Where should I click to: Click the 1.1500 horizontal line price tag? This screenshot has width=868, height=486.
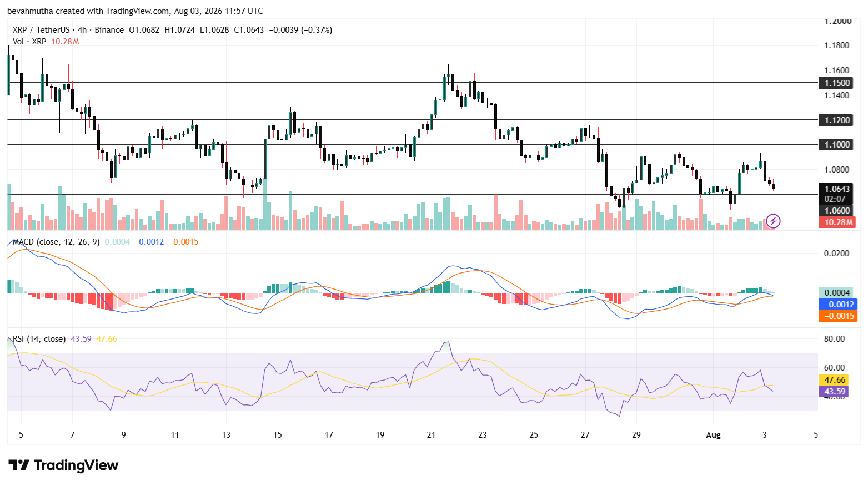[x=837, y=83]
